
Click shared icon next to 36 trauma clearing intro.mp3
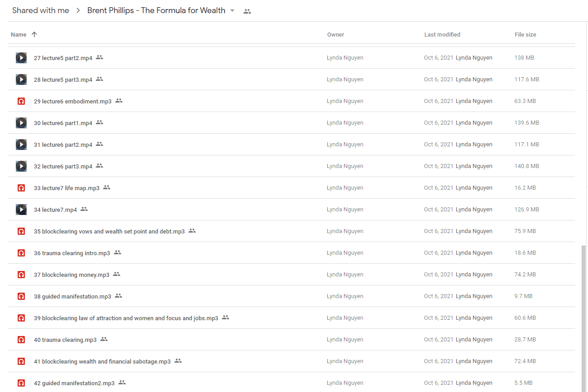pyautogui.click(x=118, y=252)
